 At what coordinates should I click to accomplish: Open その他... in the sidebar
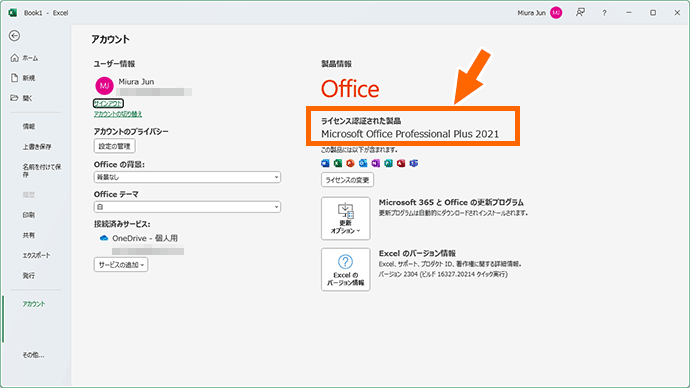(x=33, y=355)
